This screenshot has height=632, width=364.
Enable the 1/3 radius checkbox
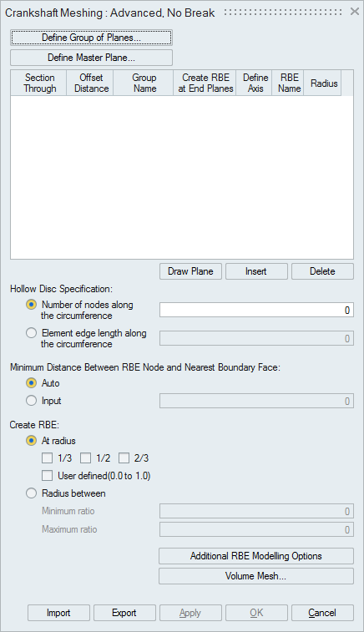(47, 458)
